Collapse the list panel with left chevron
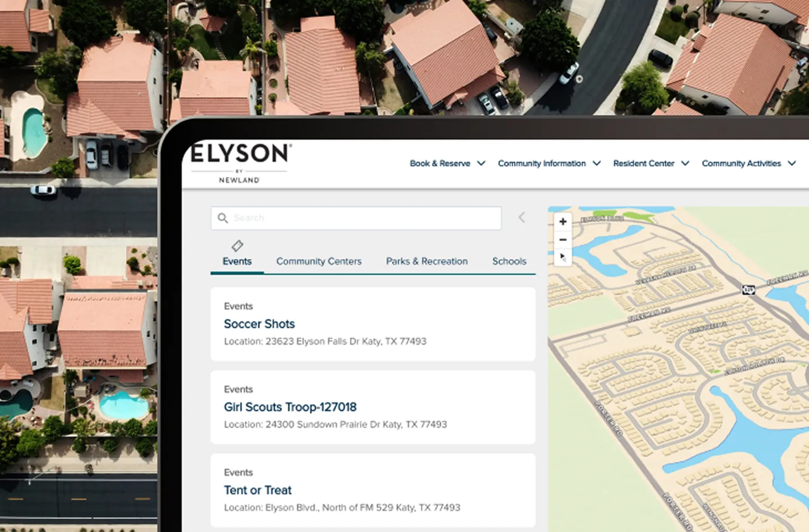This screenshot has height=532, width=809. point(521,217)
